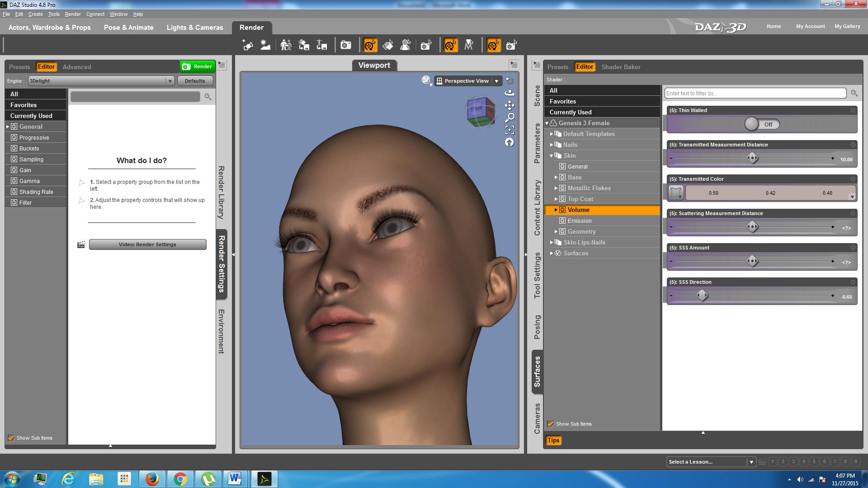
Task: Expand the Nails surface group
Action: 552,145
